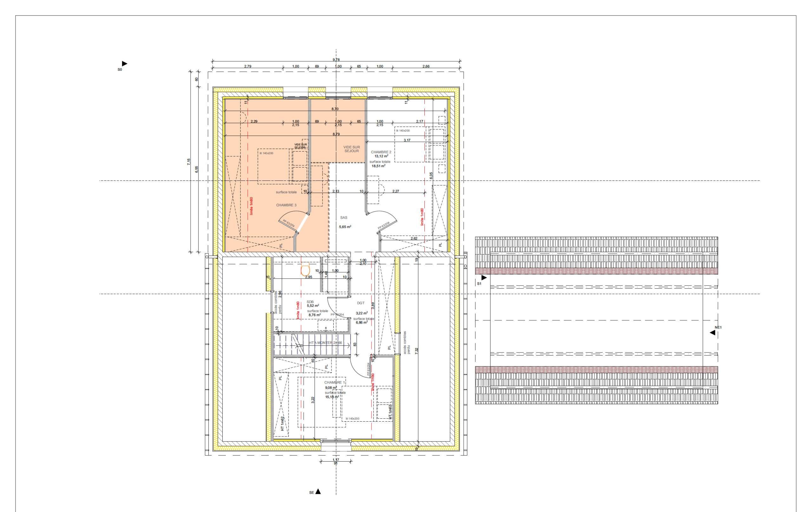Click the Chambre 1 area 9,08 m²
The image size is (812, 512).
click(331, 388)
